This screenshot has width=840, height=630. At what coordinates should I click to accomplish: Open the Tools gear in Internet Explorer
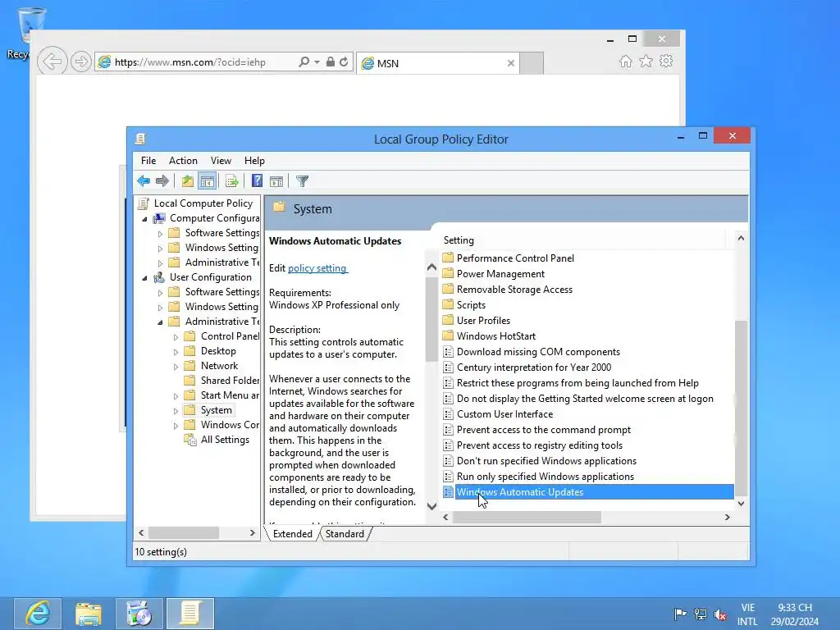[x=666, y=61]
